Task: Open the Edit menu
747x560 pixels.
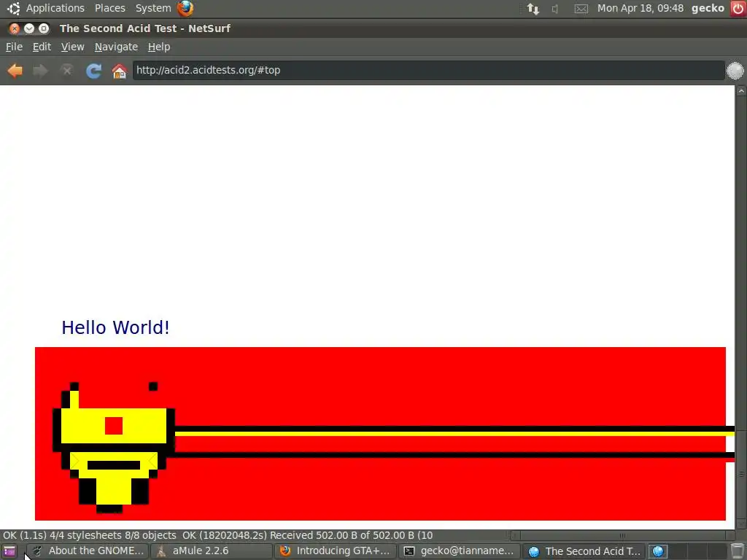Action: [x=42, y=47]
